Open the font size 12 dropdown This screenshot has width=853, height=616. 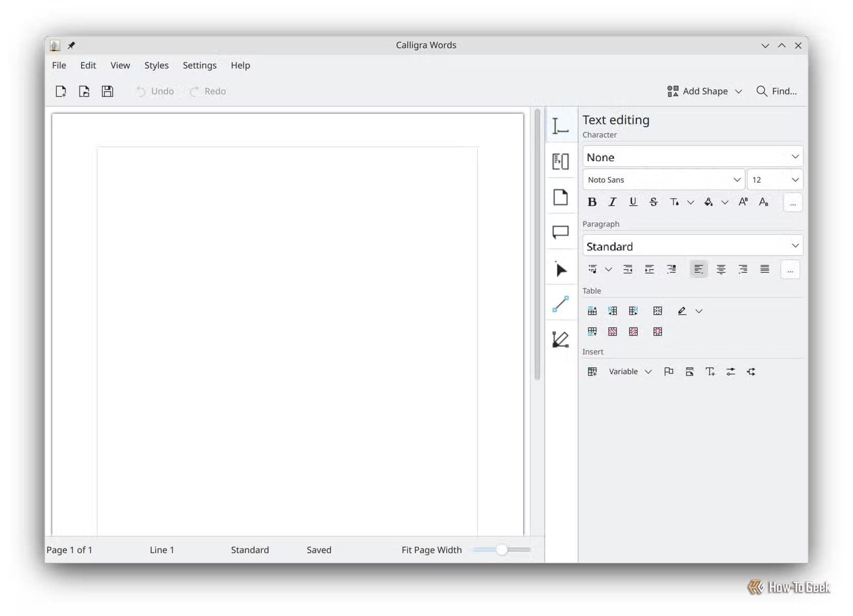(775, 180)
